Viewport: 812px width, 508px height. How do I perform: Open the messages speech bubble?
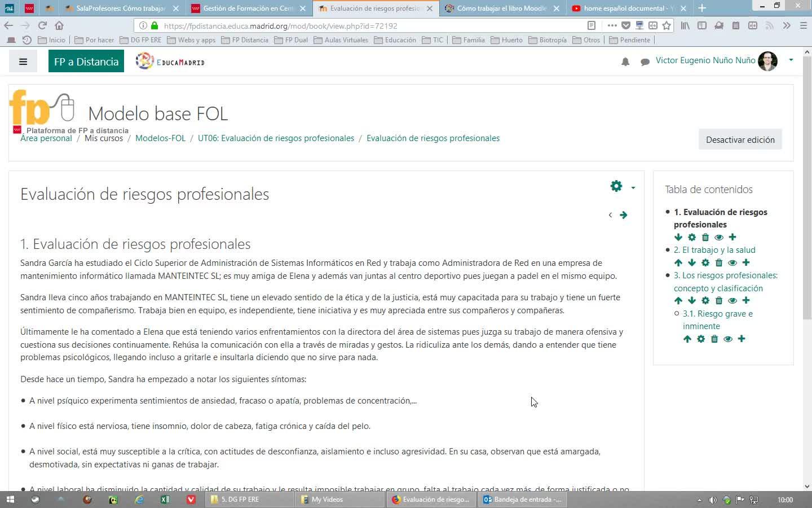pyautogui.click(x=645, y=62)
